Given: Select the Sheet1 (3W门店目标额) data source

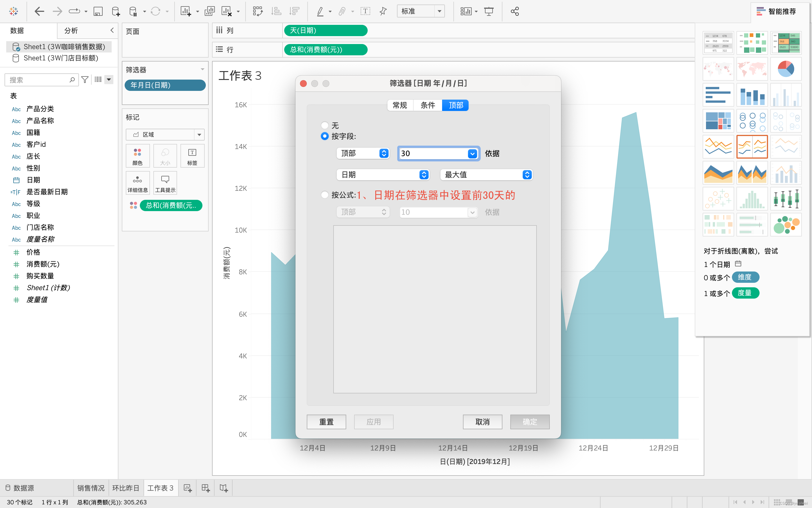Looking at the screenshot, I should (x=60, y=58).
